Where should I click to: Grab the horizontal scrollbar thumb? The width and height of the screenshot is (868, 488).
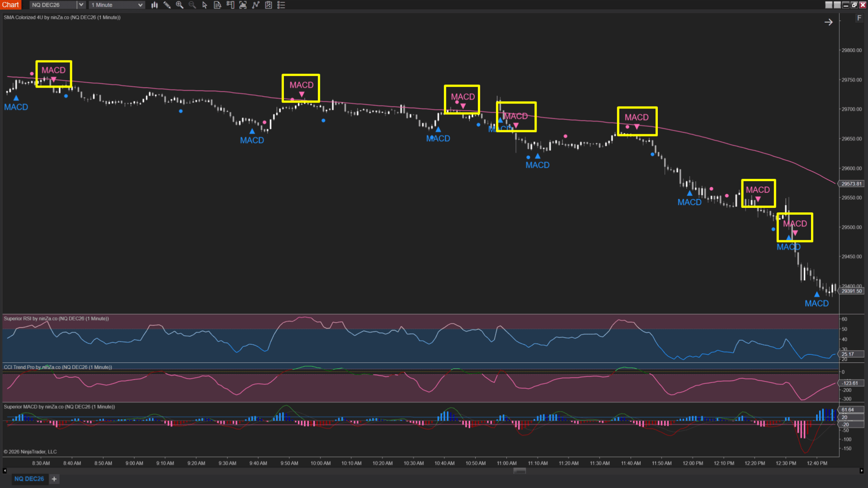click(519, 471)
